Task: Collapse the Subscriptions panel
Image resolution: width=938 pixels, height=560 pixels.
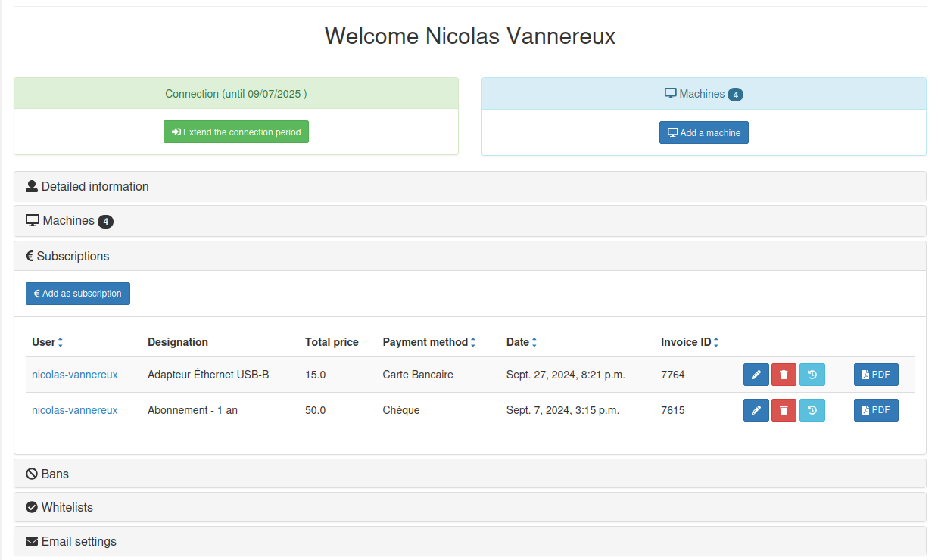Action: pos(73,256)
